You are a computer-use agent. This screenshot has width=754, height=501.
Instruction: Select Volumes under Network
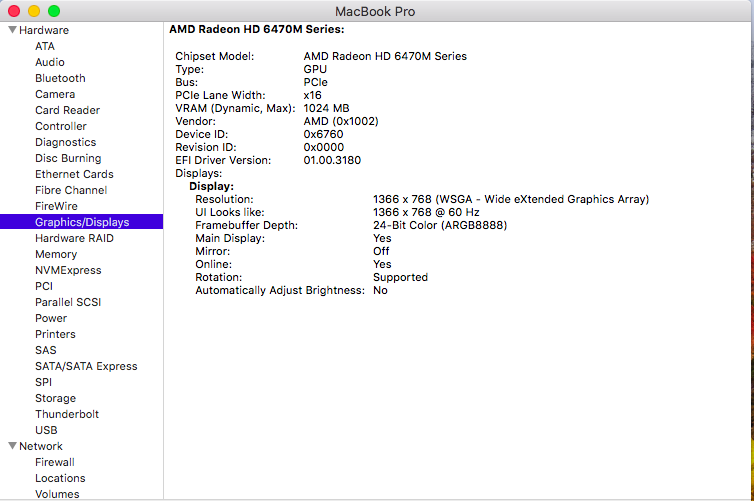57,494
